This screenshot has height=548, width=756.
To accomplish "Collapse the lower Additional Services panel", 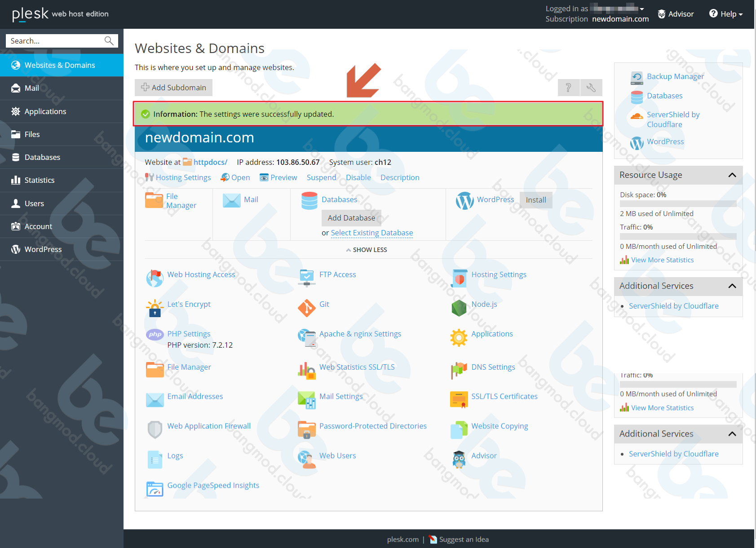I will (732, 434).
